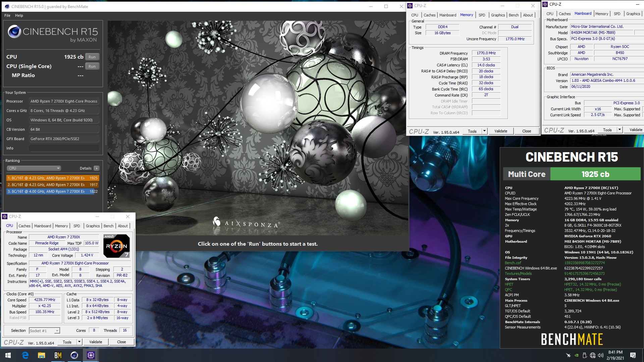This screenshot has height=362, width=644.
Task: Switch to CPU-Z taskbar icon
Action: [91, 355]
